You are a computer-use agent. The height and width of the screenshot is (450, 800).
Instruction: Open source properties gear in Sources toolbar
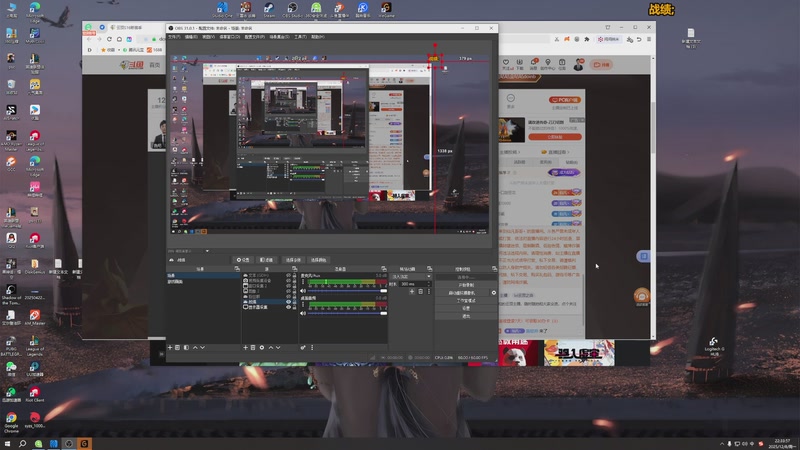tap(262, 347)
